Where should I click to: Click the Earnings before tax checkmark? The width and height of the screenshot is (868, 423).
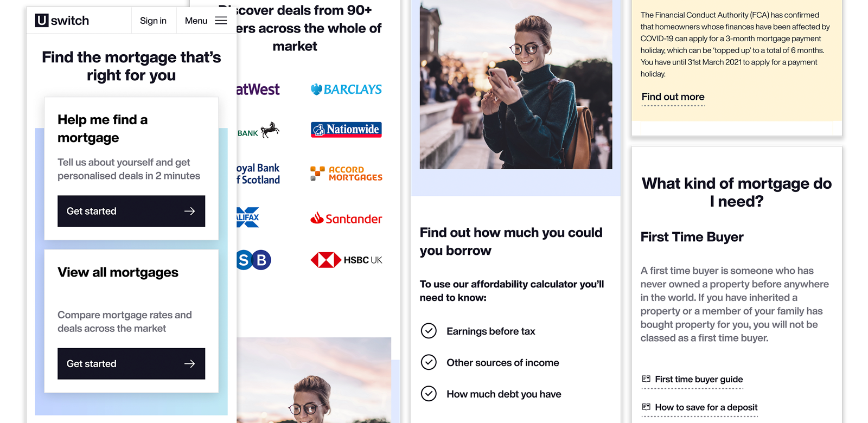click(x=429, y=331)
